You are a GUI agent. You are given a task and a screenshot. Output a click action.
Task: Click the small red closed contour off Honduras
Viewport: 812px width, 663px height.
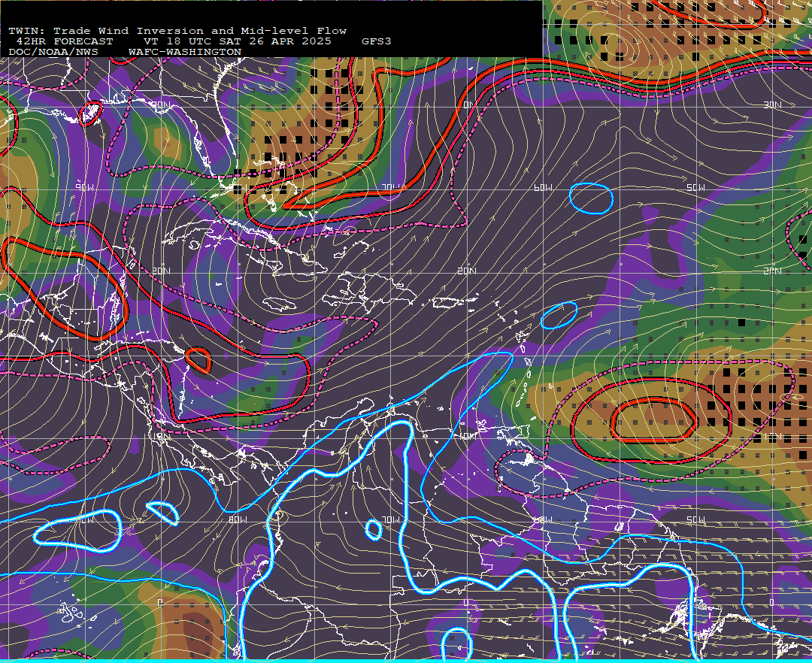pos(198,360)
